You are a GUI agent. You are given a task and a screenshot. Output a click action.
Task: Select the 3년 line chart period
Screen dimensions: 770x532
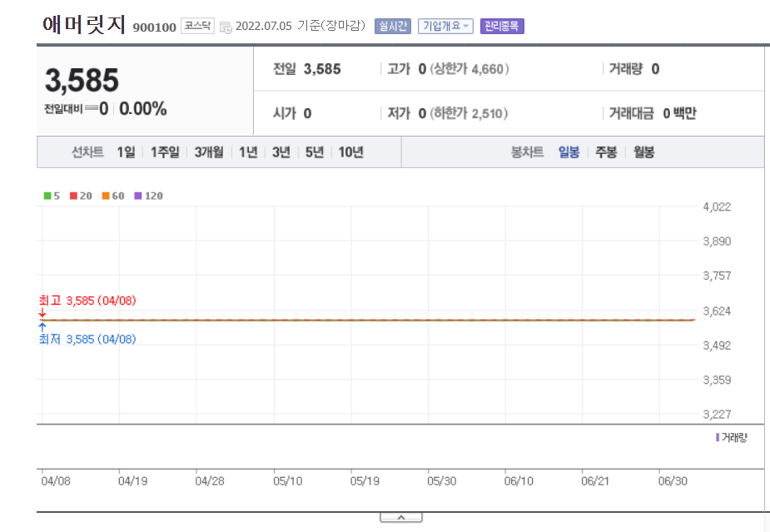[281, 152]
